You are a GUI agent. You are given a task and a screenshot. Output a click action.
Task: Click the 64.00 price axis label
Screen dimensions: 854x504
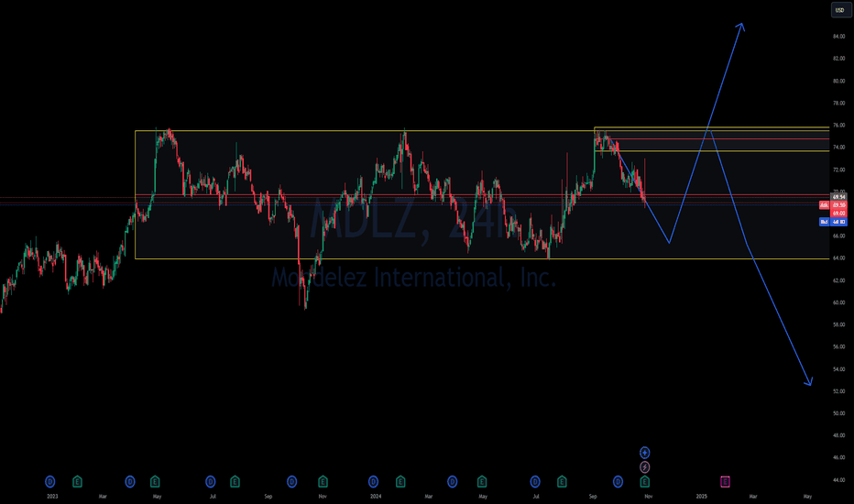pyautogui.click(x=838, y=257)
